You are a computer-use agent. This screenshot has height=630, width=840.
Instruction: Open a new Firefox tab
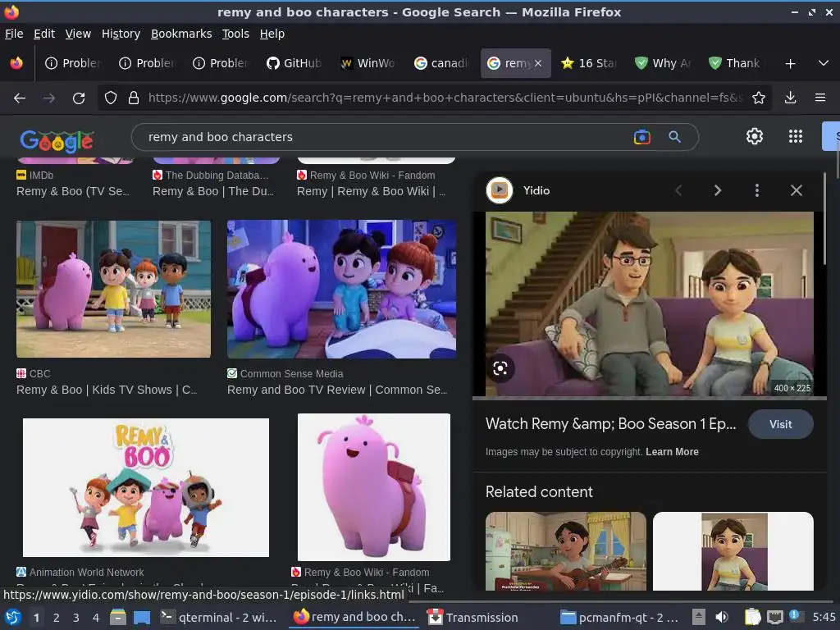790,64
